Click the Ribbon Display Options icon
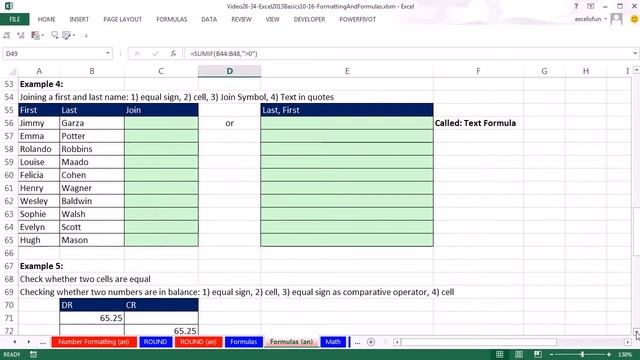This screenshot has width=640, height=360. pos(591,6)
